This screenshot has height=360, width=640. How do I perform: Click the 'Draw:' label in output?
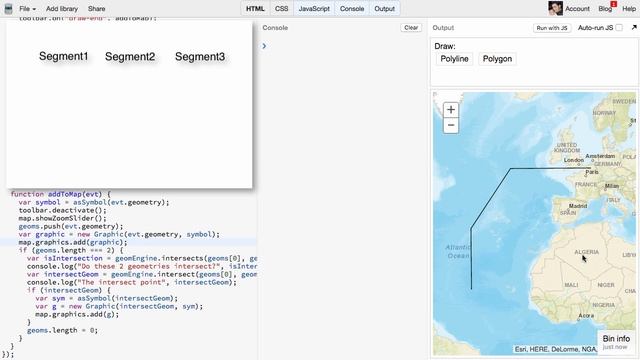(445, 46)
